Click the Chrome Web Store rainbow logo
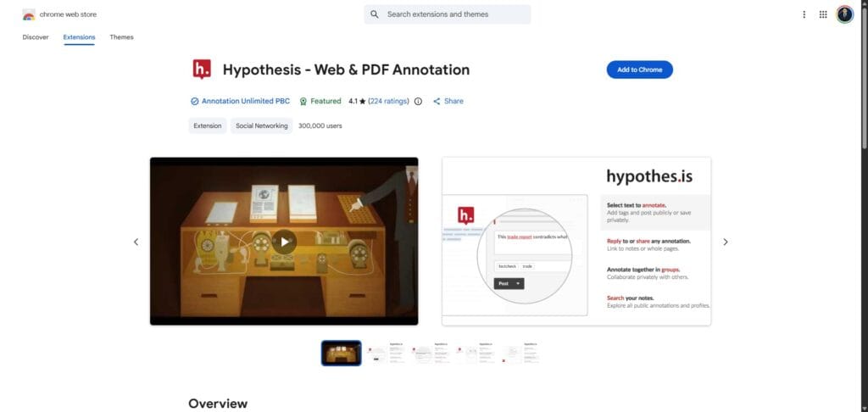The image size is (868, 412). pos(29,15)
